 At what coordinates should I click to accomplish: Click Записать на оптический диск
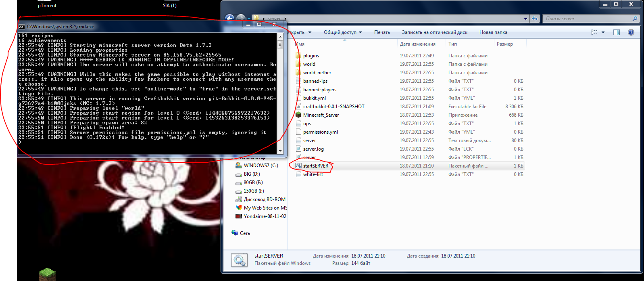[x=434, y=32]
